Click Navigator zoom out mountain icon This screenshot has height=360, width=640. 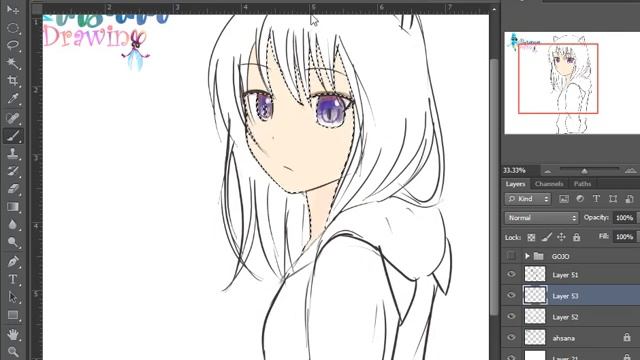click(548, 171)
